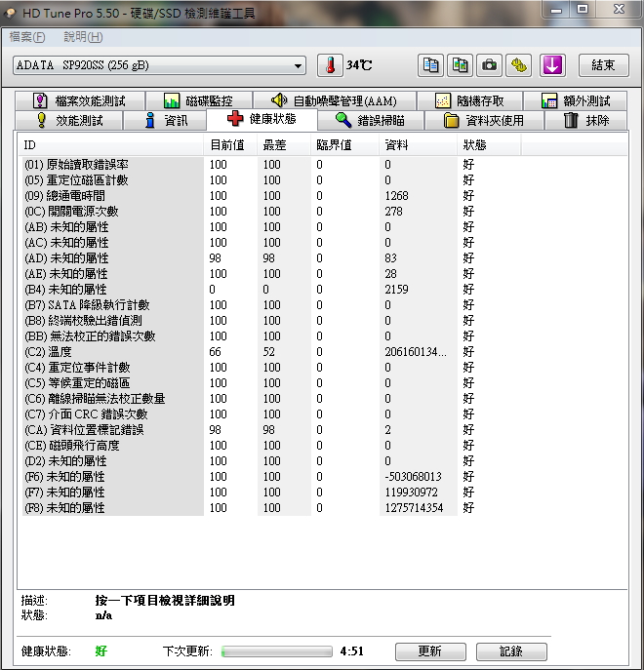Switch to the 錯誤掃瞄 tab

(371, 121)
